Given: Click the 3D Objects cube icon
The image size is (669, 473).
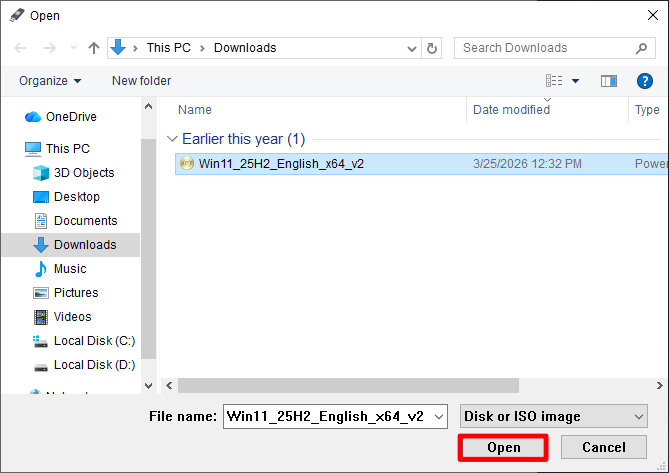Looking at the screenshot, I should tap(41, 173).
